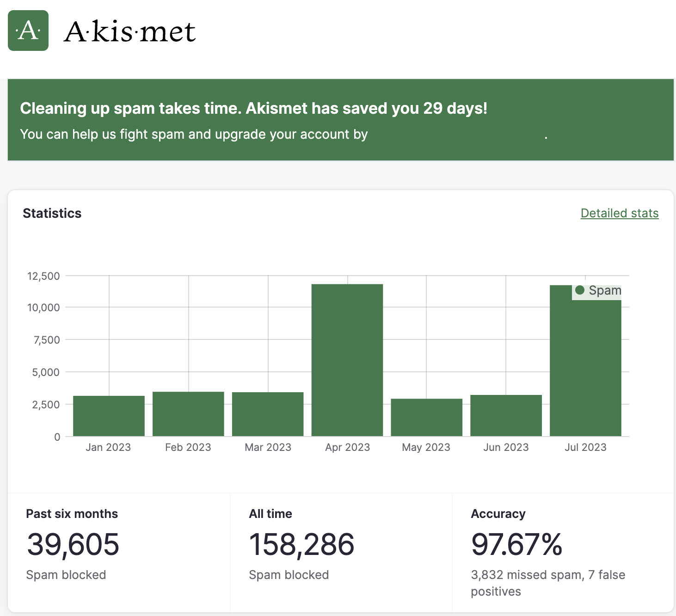Click the May 2023 x-axis label

coord(426,447)
